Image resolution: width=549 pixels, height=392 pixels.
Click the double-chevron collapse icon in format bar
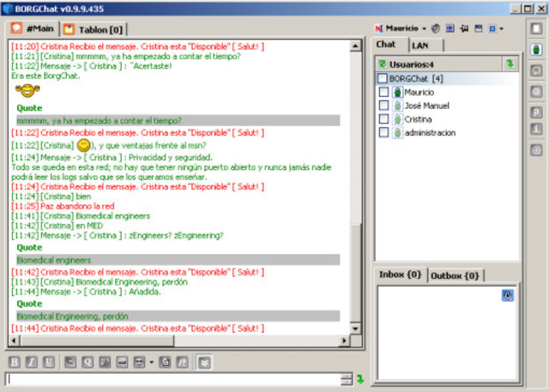point(204,362)
